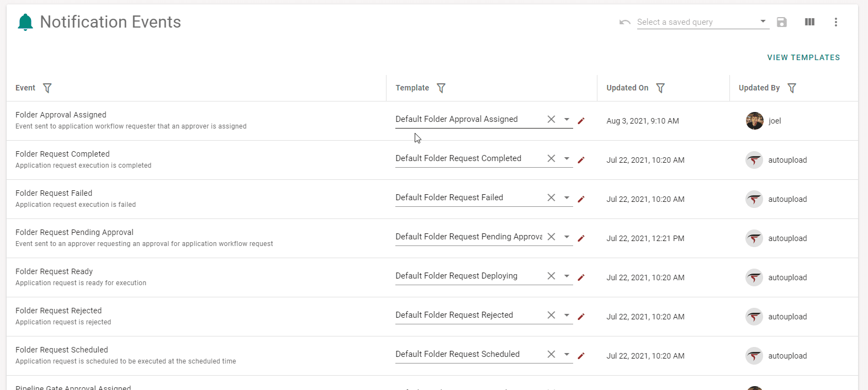The image size is (868, 390).
Task: Clear the Folder Request Failed template selection
Action: coord(551,197)
